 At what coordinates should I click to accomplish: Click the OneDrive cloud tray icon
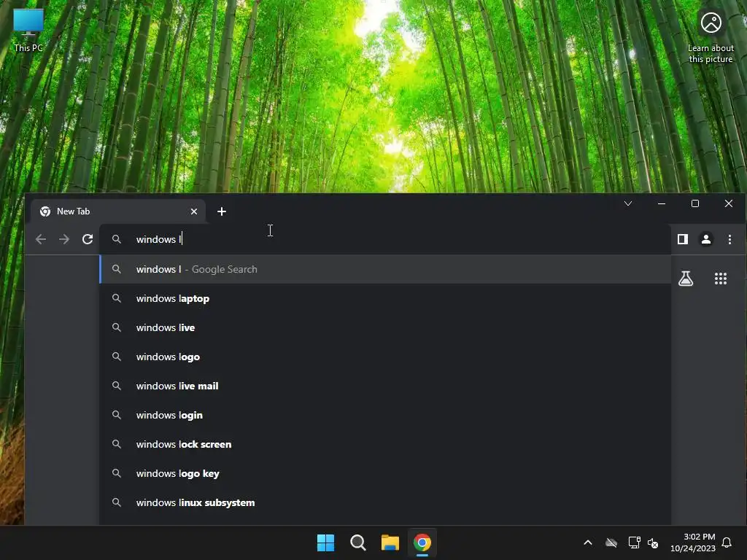click(x=611, y=542)
